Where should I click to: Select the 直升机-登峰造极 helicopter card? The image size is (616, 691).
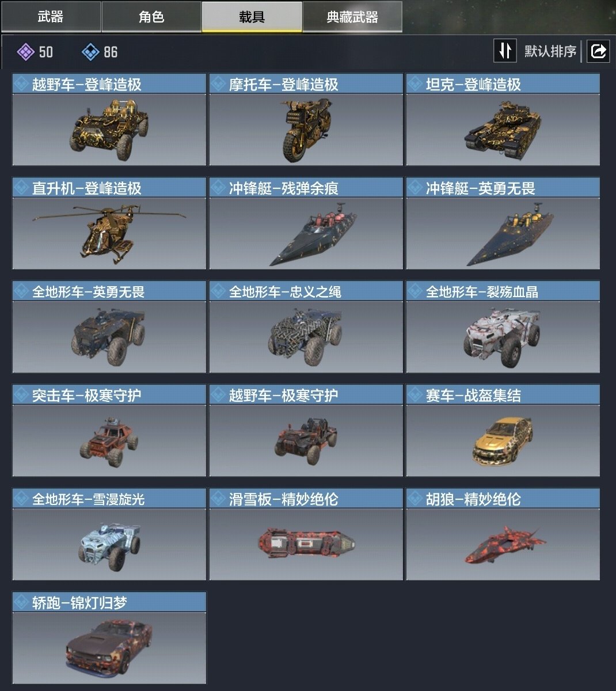pyautogui.click(x=109, y=223)
